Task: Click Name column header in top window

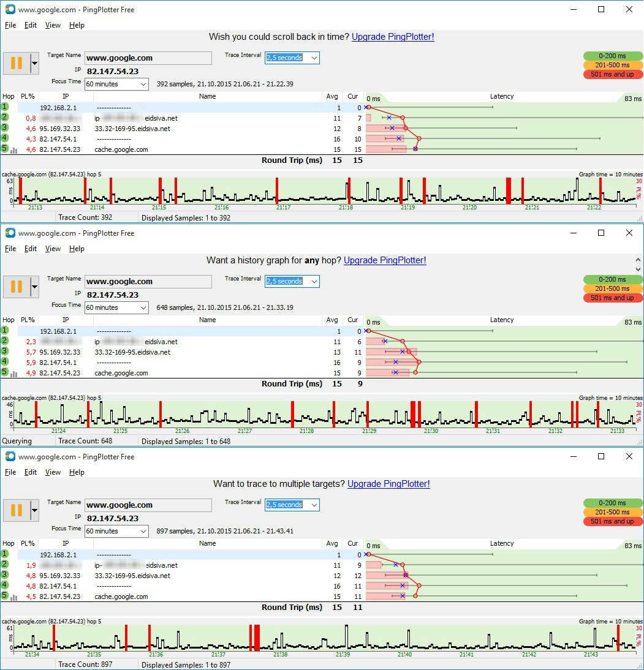Action: click(207, 97)
